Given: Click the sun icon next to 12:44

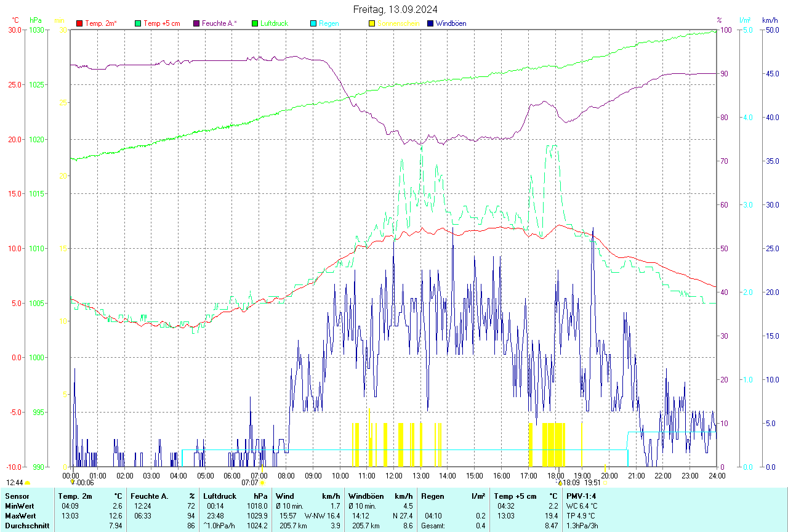Looking at the screenshot, I should [28, 483].
